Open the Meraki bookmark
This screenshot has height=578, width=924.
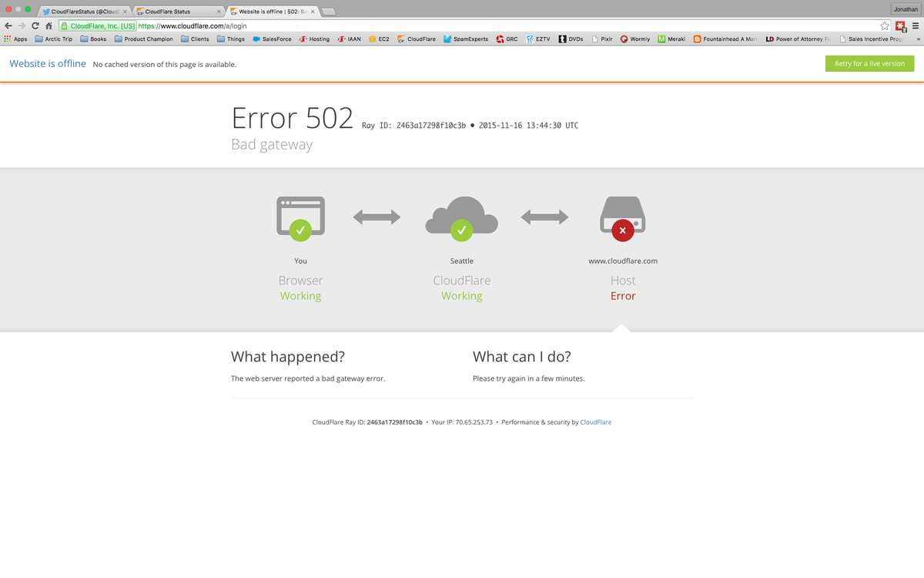tap(671, 39)
